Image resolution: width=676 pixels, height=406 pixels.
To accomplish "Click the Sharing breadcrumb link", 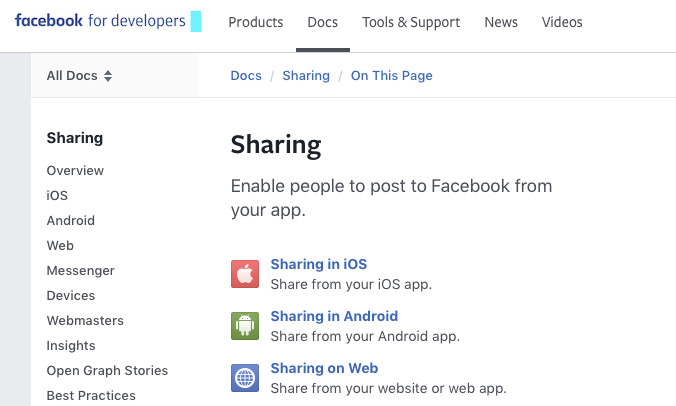I will pos(306,75).
